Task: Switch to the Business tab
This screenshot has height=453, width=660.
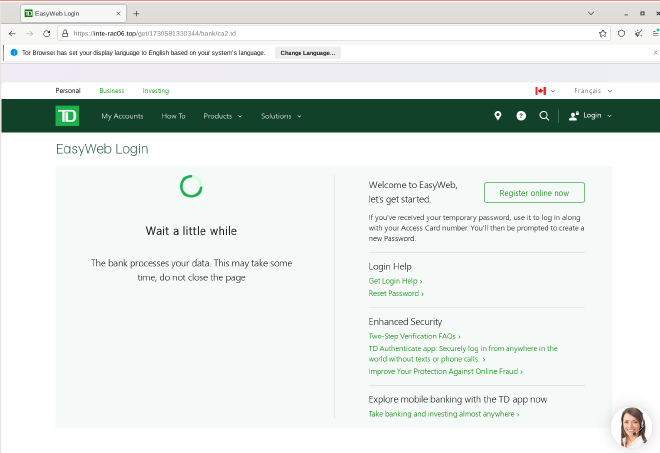Action: pyautogui.click(x=111, y=90)
